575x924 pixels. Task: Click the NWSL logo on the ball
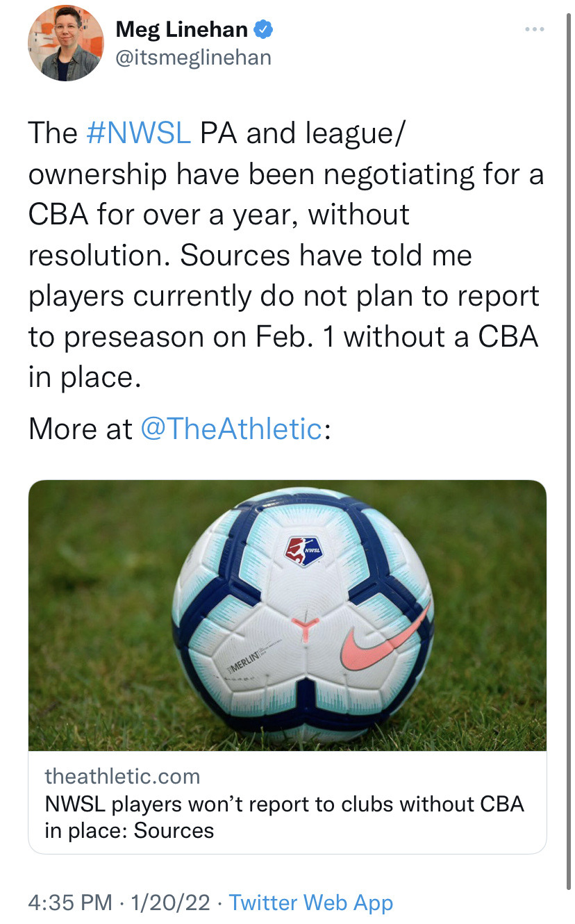(303, 551)
